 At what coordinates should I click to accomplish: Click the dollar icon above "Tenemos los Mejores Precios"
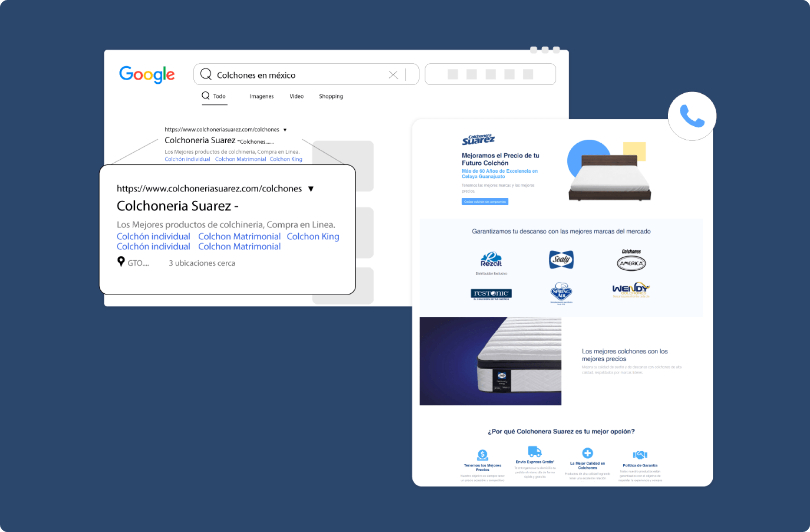(x=482, y=455)
